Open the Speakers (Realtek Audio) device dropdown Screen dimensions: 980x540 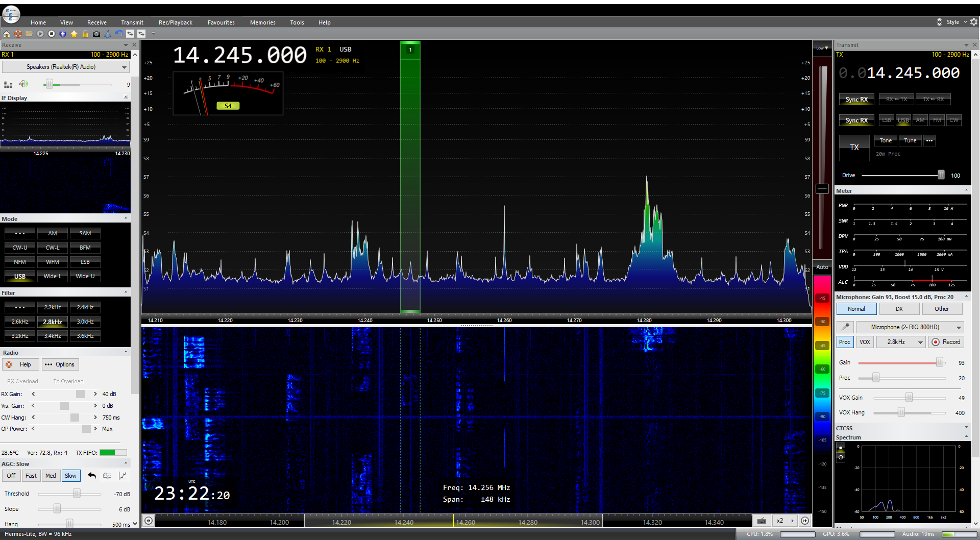(65, 67)
